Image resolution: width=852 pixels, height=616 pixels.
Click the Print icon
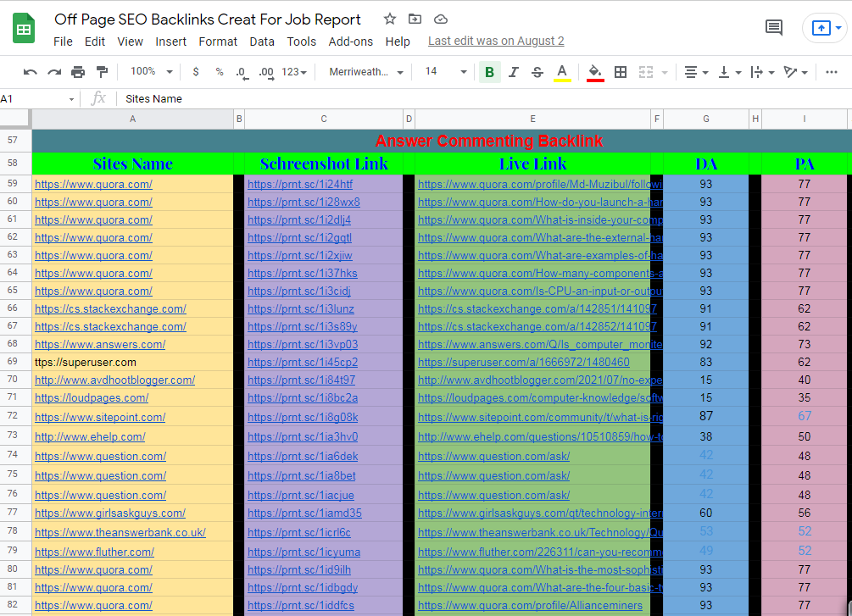tap(77, 71)
